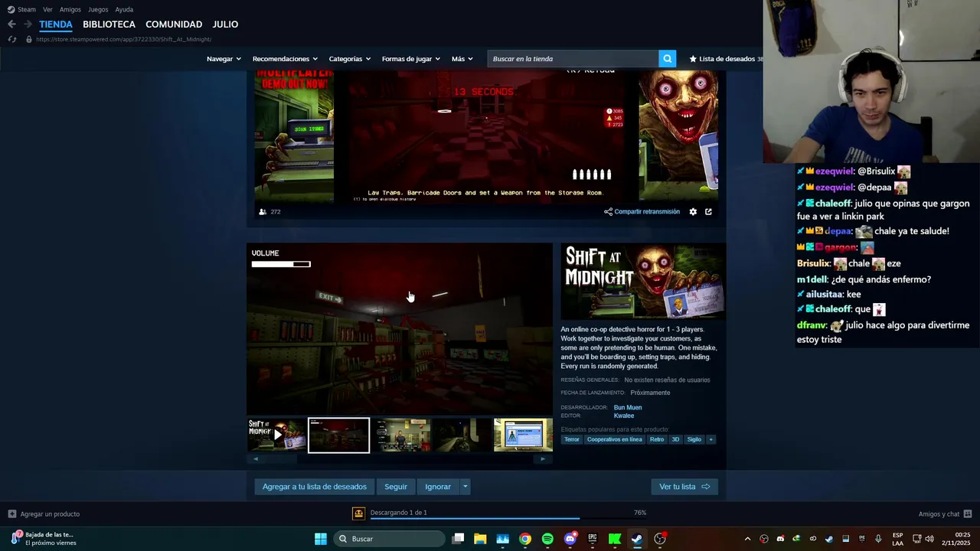The width and height of the screenshot is (980, 551).
Task: Click the Steam taskbar icon
Action: [637, 539]
